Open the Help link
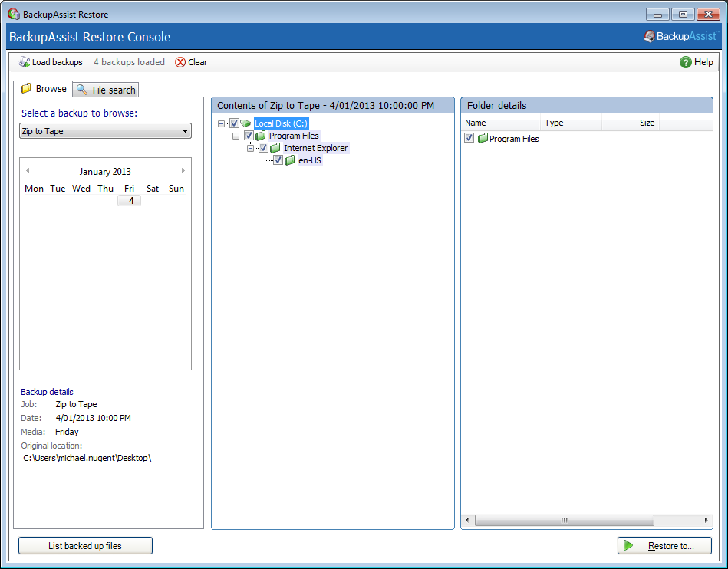The height and width of the screenshot is (569, 728). 696,62
